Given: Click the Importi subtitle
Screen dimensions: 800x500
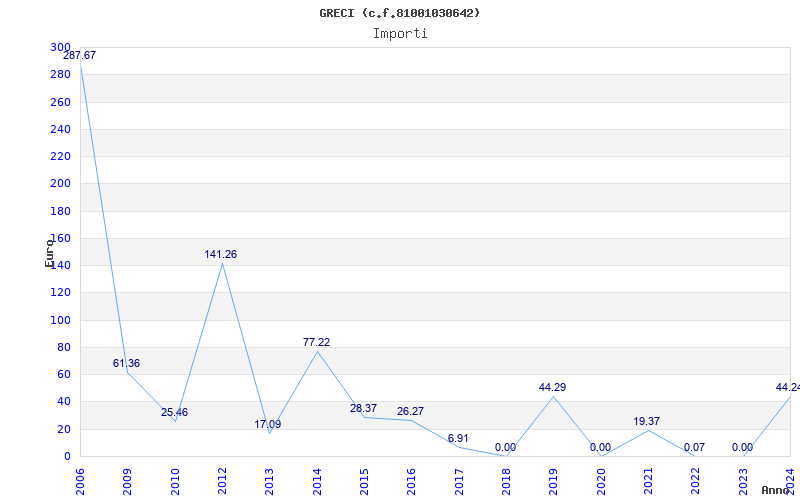Looking at the screenshot, I should pos(400,33).
